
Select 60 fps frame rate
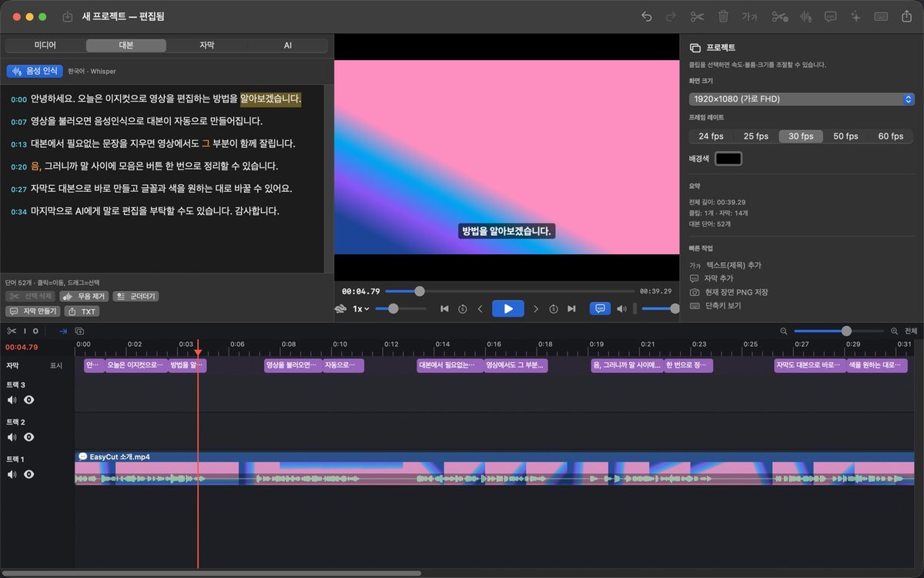[x=891, y=136]
